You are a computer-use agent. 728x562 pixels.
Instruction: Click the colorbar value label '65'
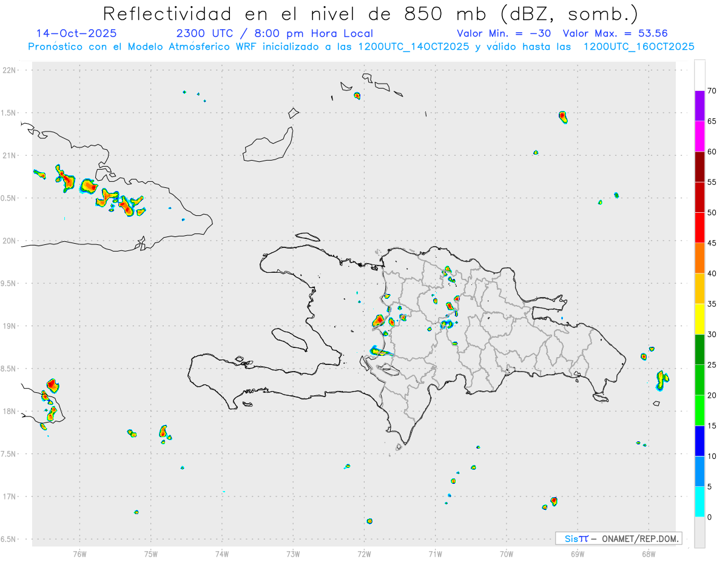click(x=712, y=121)
